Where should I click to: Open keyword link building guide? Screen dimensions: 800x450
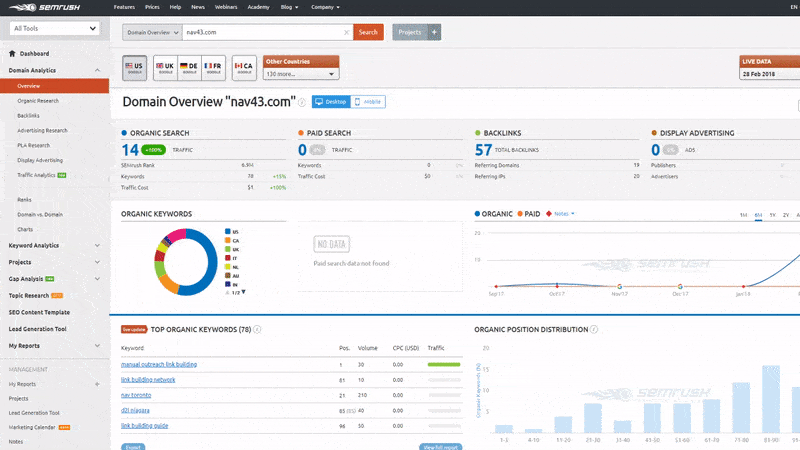(x=144, y=426)
